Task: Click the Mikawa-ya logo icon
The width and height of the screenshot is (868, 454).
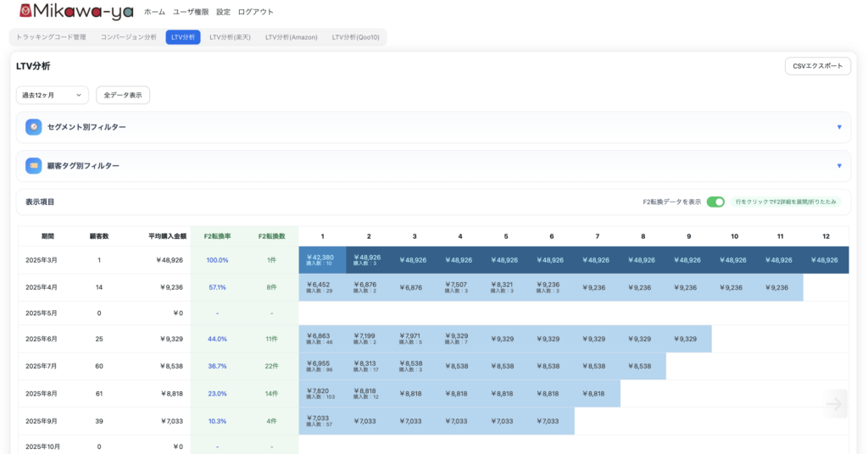Action: pyautogui.click(x=26, y=11)
